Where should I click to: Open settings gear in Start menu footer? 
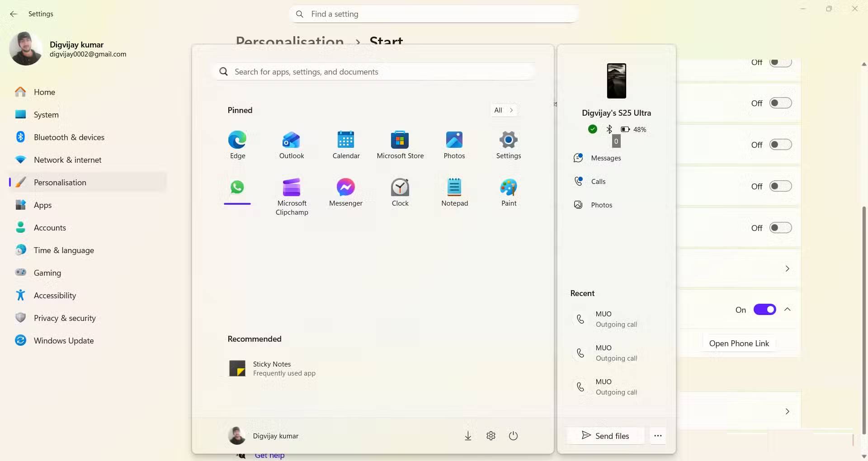point(491,436)
